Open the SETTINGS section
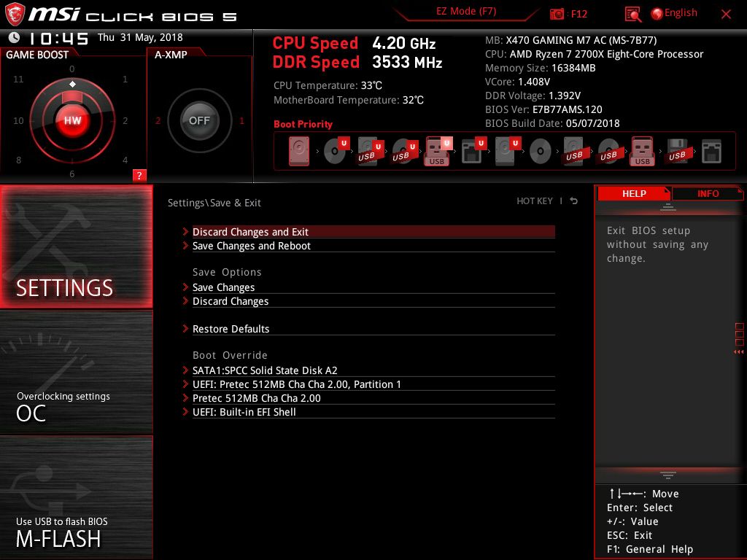The height and width of the screenshot is (560, 747). 76,246
